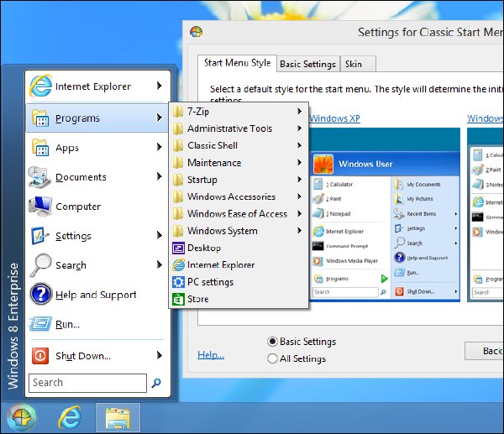Screen dimensions: 504x434
Task: Click the cut-off Windows style link on right
Action: coord(486,118)
